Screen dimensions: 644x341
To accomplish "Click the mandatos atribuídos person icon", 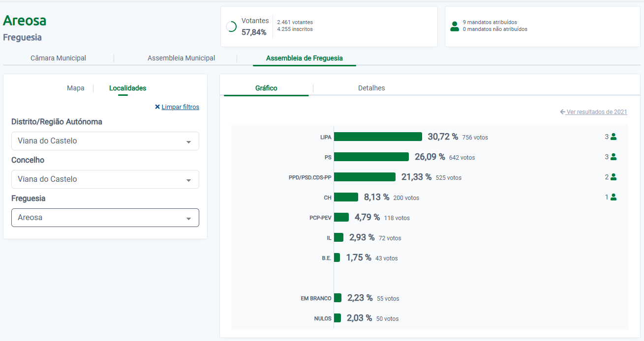I will pyautogui.click(x=455, y=26).
